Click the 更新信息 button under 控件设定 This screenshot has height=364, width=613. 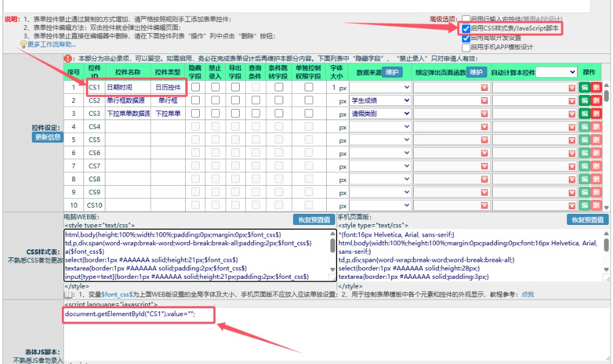point(47,137)
